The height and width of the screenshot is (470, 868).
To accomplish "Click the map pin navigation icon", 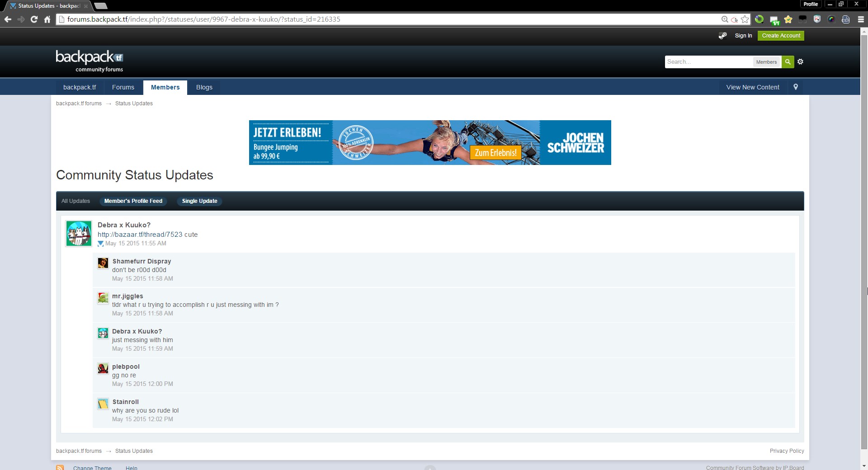I will (x=796, y=87).
